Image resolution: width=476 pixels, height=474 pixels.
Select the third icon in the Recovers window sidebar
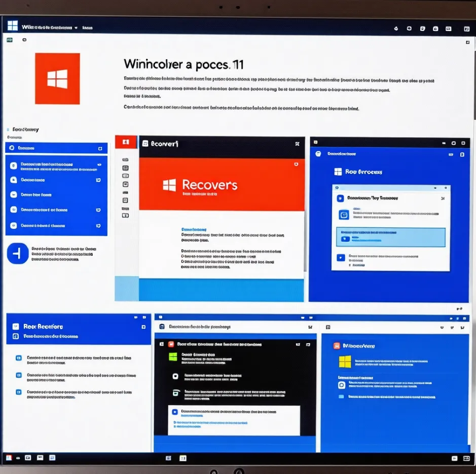point(125,176)
